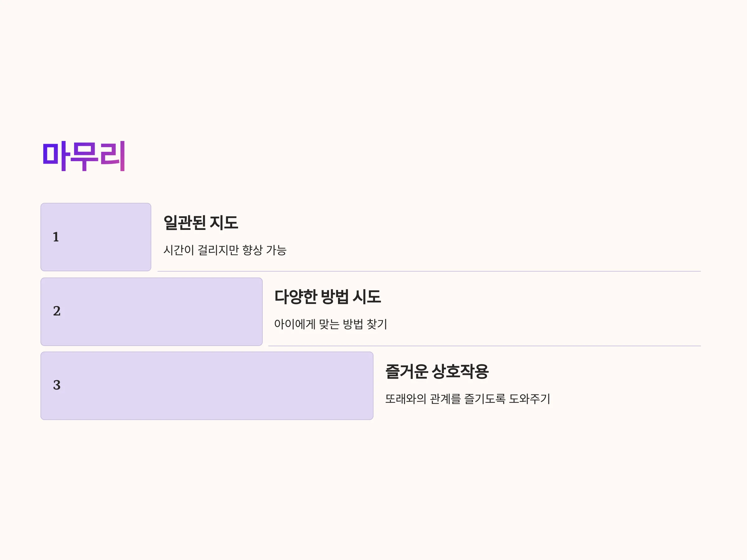The image size is (747, 560).
Task: Select the 일관된 지도 heading
Action: 201,222
